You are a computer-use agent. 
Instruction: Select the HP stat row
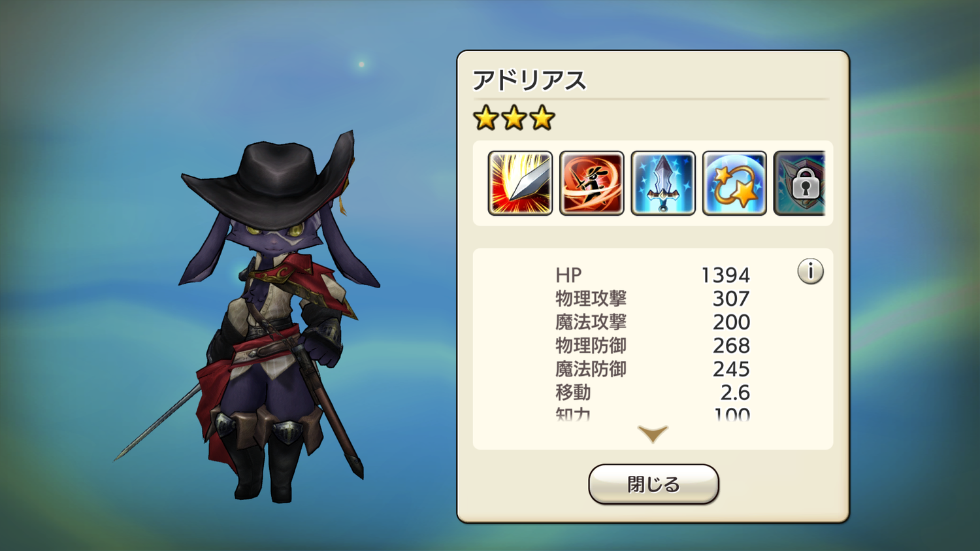[653, 275]
